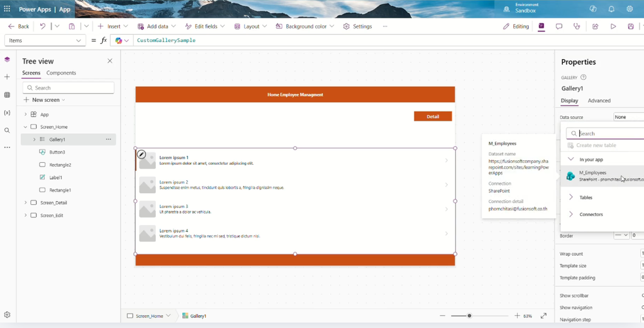Open the Insert menu

pyautogui.click(x=113, y=26)
